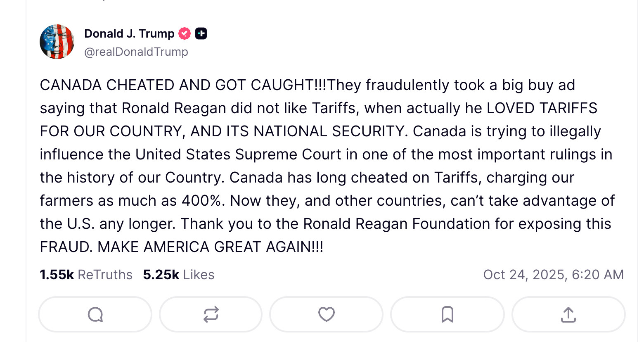Click the reply speech bubble icon

pos(95,315)
